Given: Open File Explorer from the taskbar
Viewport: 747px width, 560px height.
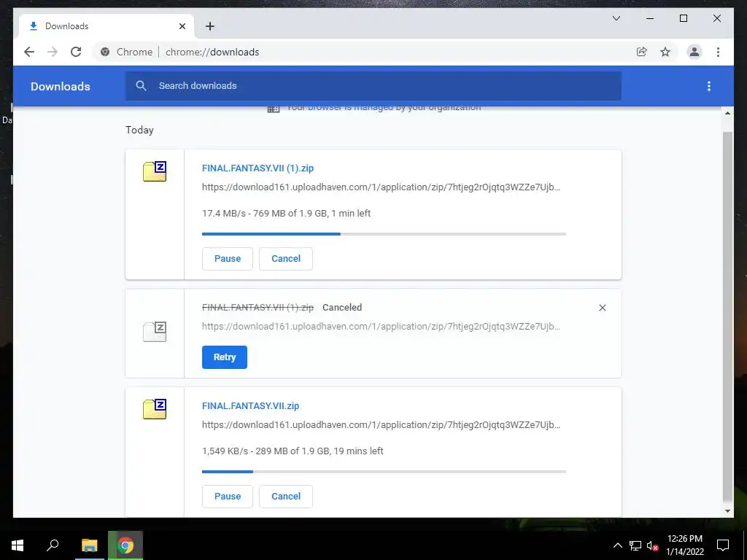Looking at the screenshot, I should [x=89, y=545].
